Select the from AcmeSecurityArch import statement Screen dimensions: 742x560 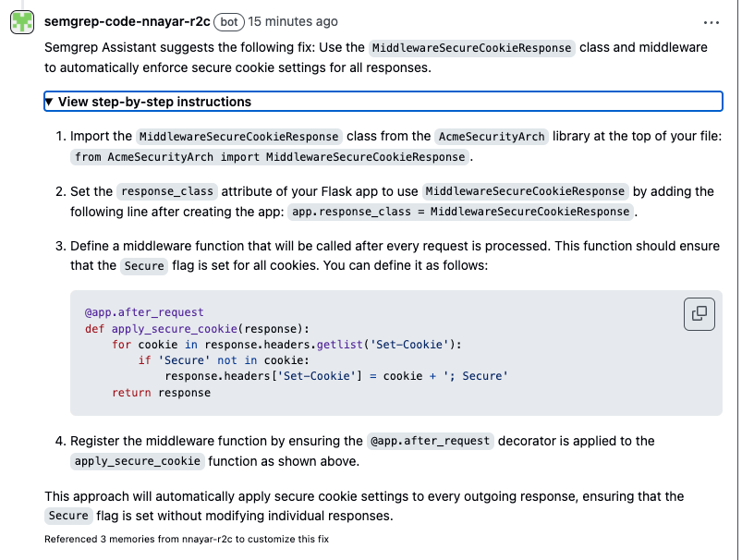[270, 157]
